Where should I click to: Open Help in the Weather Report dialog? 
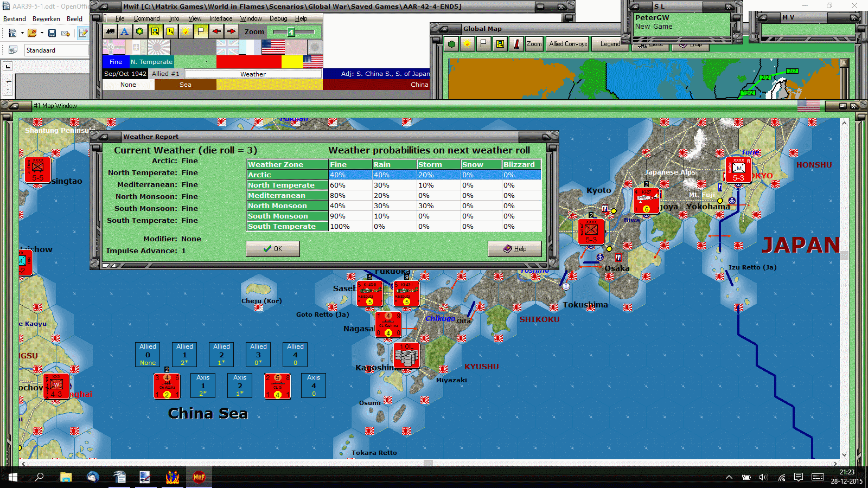[x=515, y=249]
